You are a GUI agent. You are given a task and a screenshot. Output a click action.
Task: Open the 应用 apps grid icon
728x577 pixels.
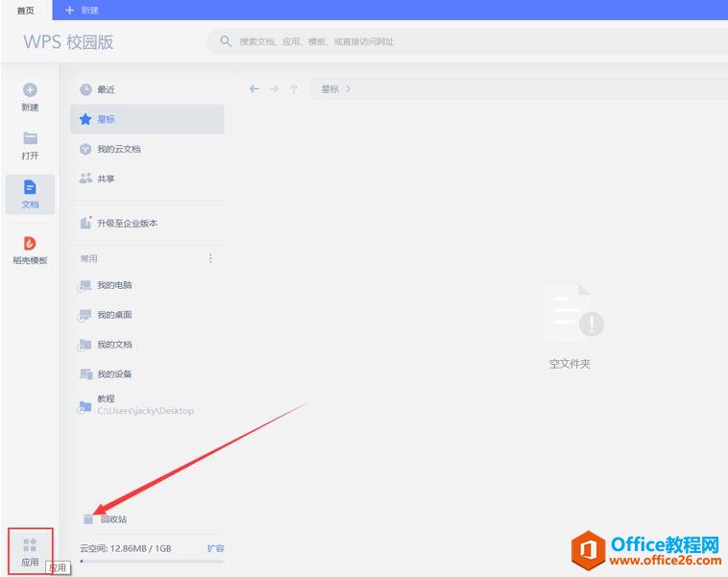(x=30, y=545)
